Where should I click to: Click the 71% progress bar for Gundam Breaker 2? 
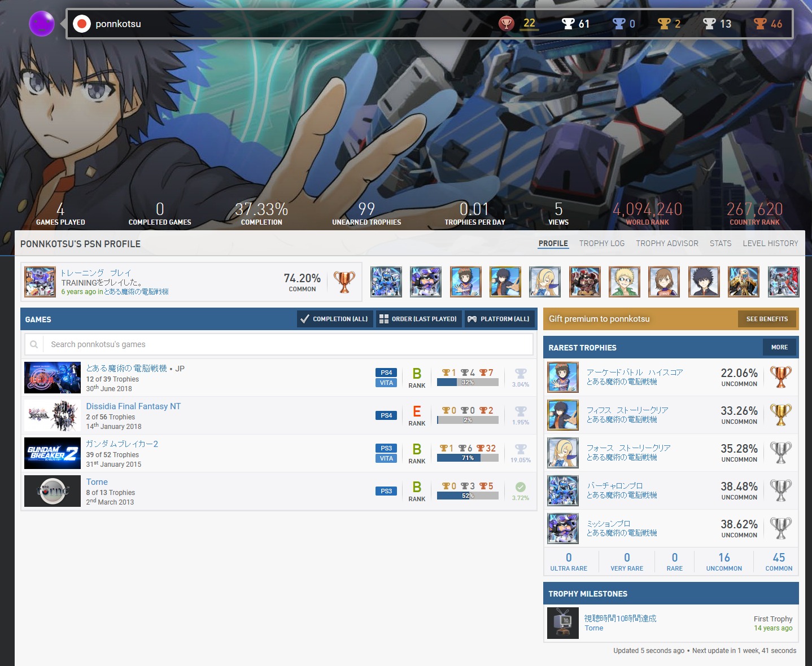point(468,458)
